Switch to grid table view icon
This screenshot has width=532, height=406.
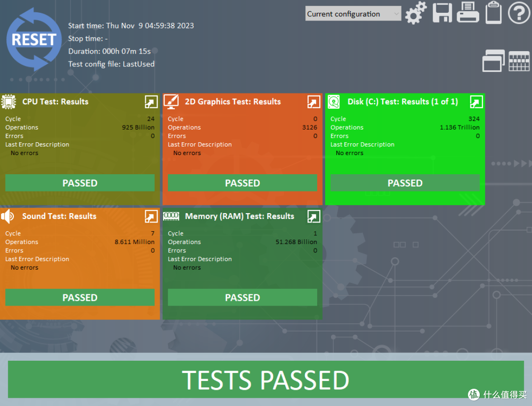[519, 61]
